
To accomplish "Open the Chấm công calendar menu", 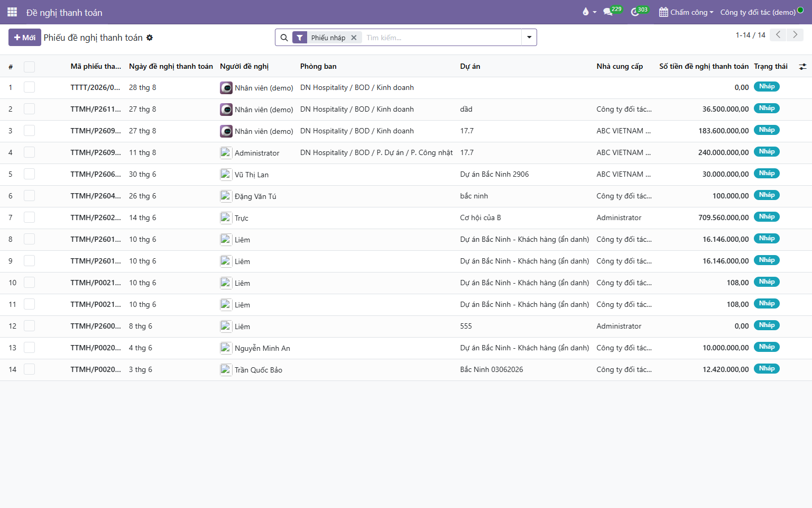I will (686, 12).
